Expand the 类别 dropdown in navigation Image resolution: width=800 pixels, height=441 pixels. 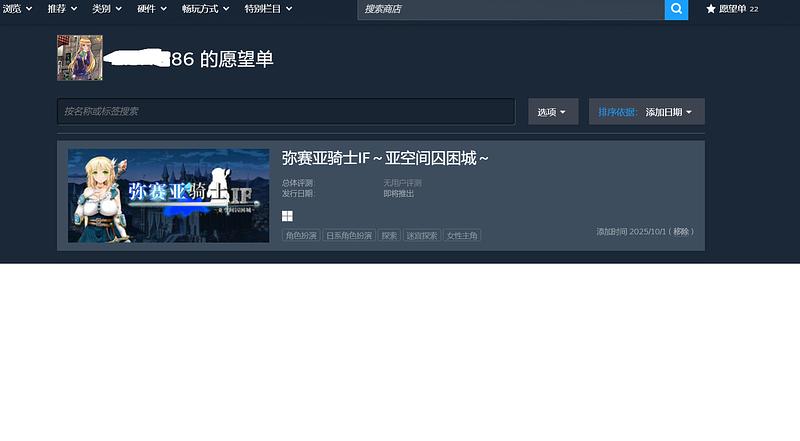[106, 9]
